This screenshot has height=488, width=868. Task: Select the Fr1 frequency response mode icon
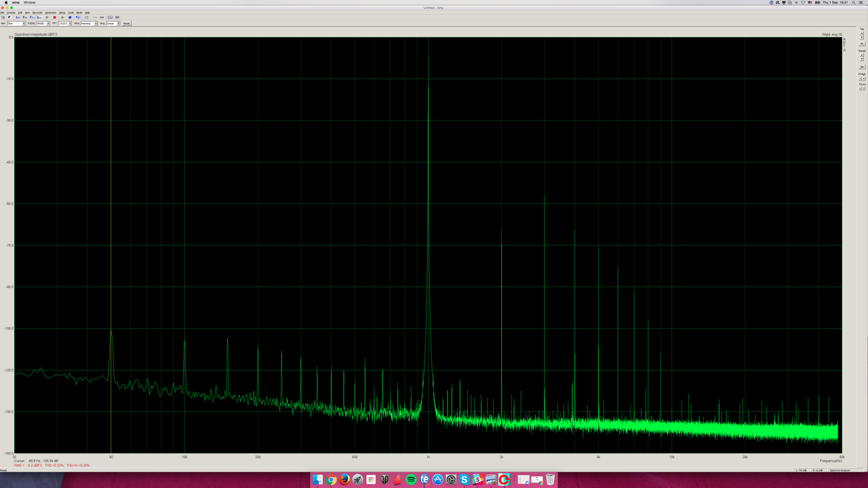pyautogui.click(x=32, y=18)
